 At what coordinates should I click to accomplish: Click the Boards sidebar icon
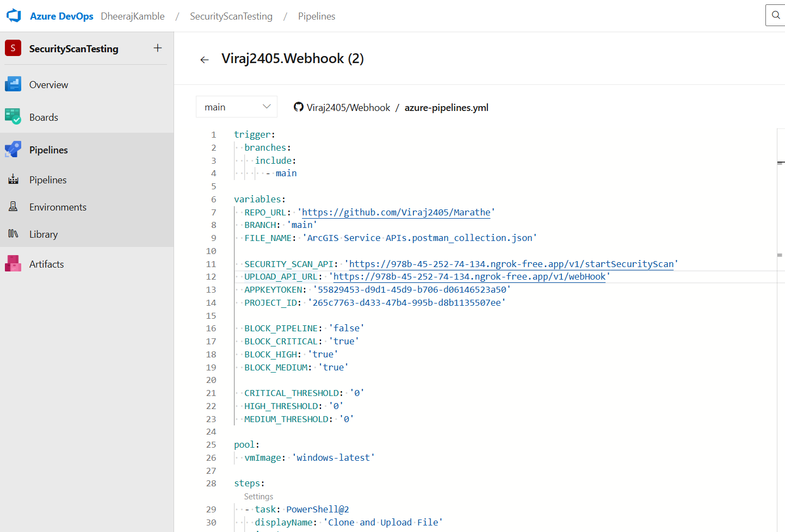pos(13,116)
